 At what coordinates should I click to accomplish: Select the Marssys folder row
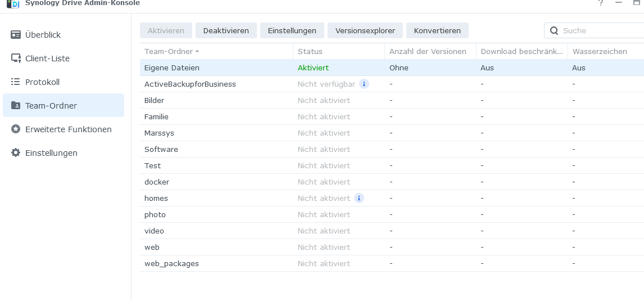(392, 133)
